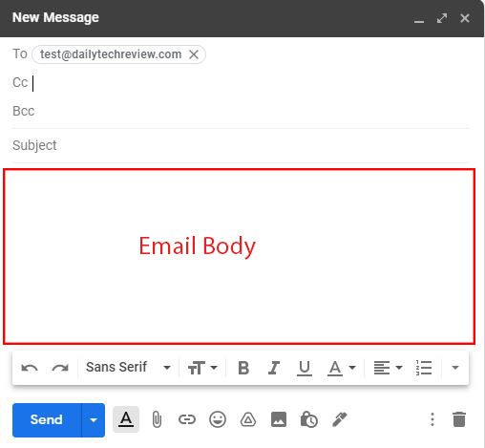Viewport: 485px width, 448px height.
Task: Open the text alignment dropdown
Action: coord(388,368)
